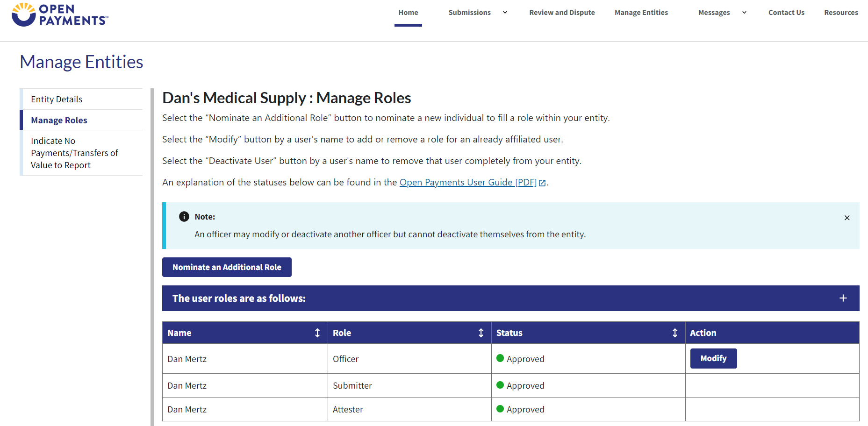Select Entity Details in sidebar
Viewport: 868px width, 426px height.
coord(57,99)
